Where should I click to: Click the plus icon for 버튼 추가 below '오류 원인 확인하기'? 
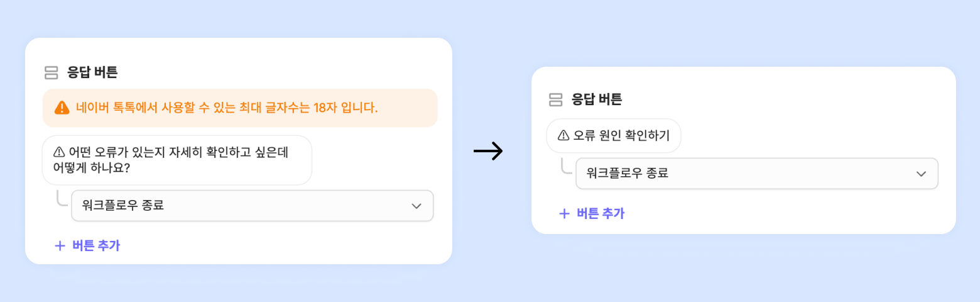coord(564,213)
